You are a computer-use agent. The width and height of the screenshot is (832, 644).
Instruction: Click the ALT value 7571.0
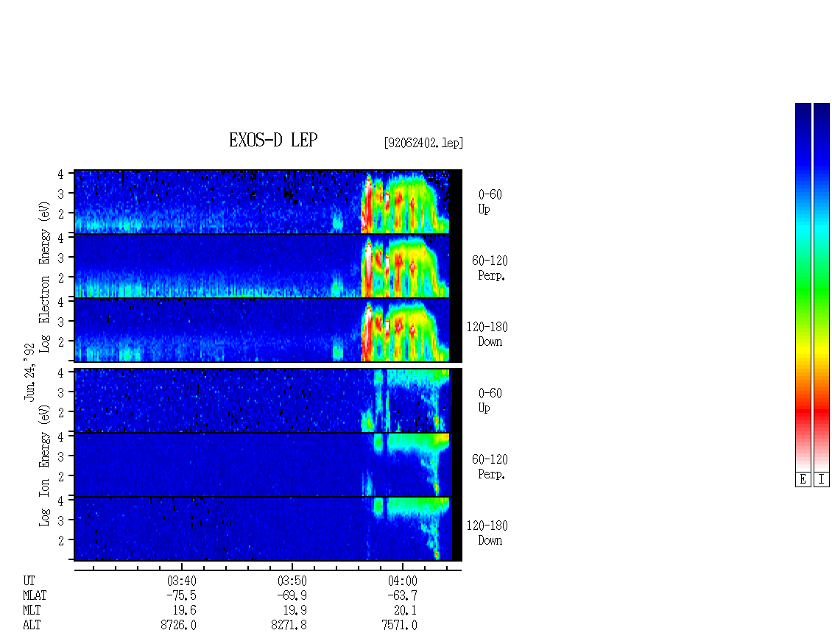(400, 626)
